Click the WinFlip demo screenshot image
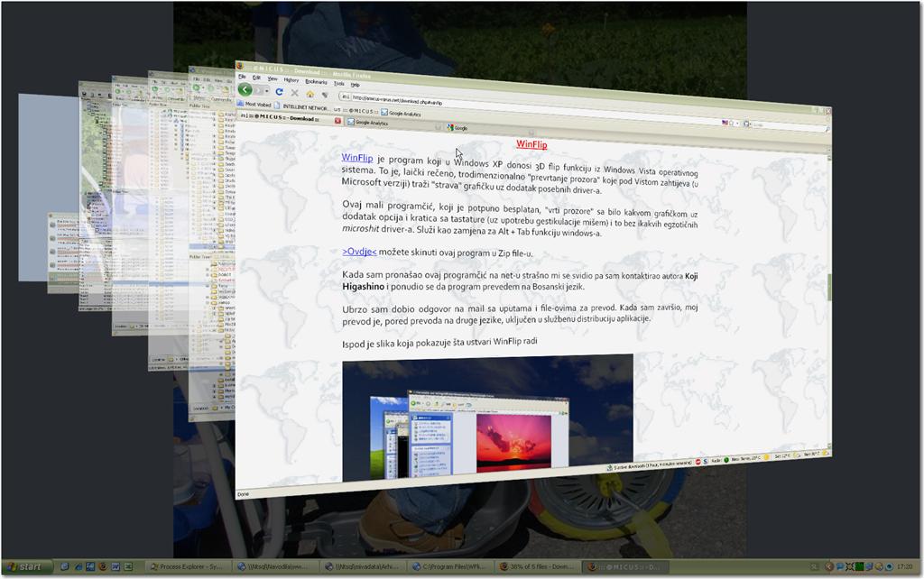This screenshot has height=579, width=924. tap(487, 417)
